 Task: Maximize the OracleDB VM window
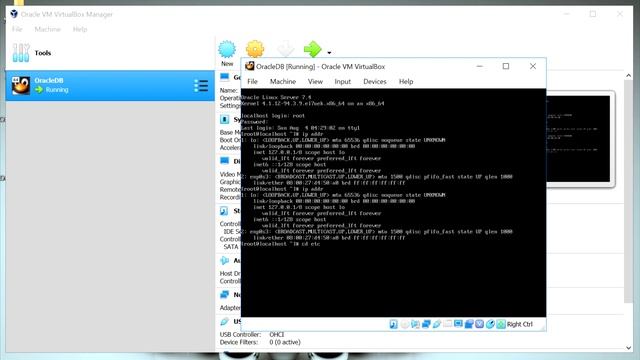coord(506,66)
